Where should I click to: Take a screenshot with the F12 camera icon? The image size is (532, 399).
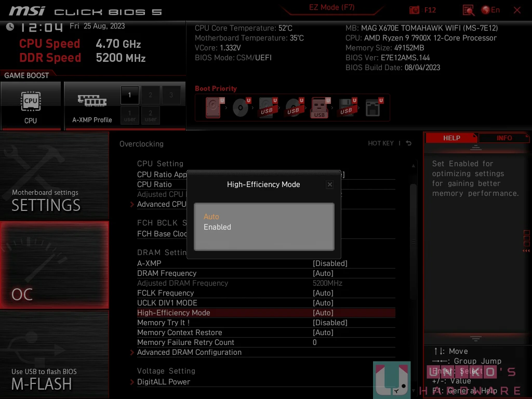click(414, 10)
